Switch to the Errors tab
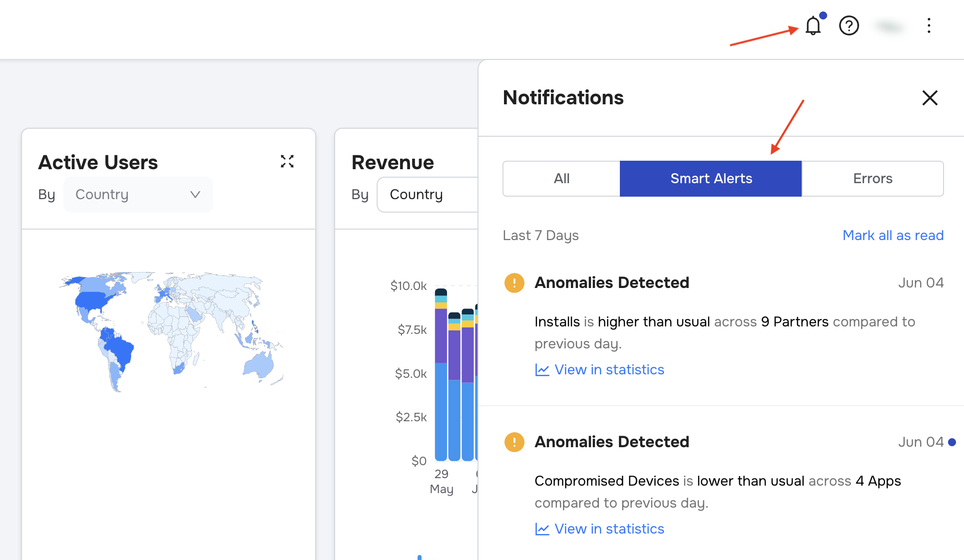The height and width of the screenshot is (560, 964). click(873, 179)
